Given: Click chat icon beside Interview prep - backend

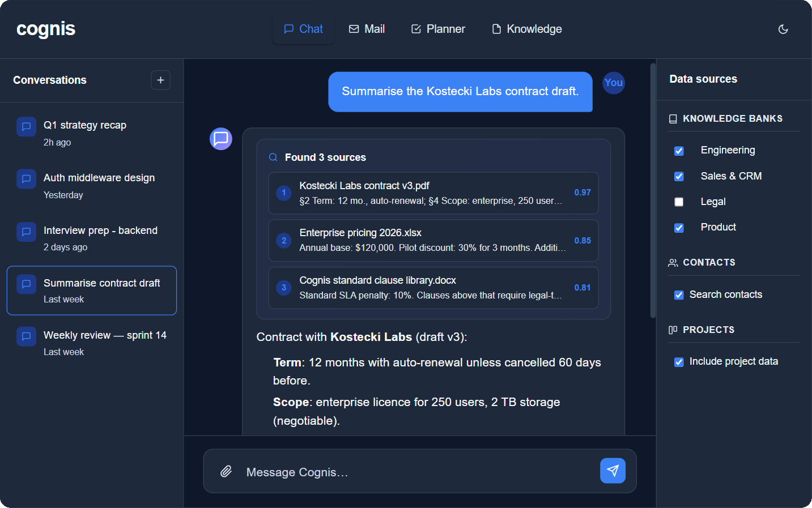Looking at the screenshot, I should coord(26,232).
